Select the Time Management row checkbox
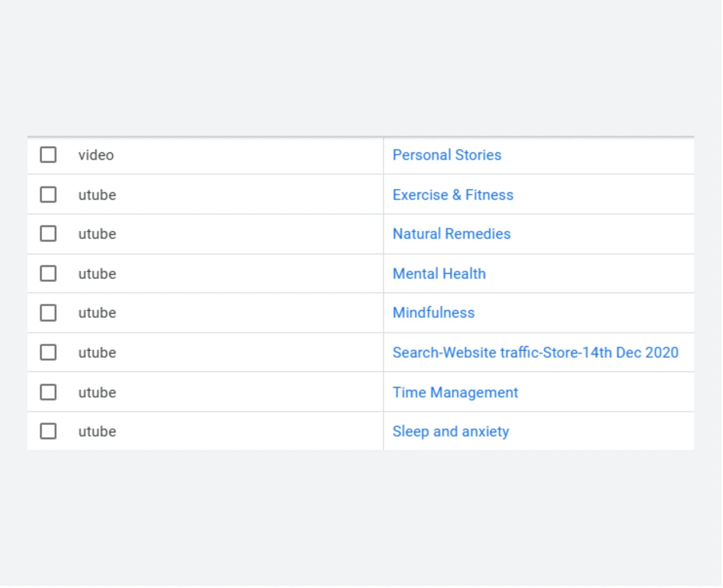Screen dimensions: 723x588 [48, 392]
